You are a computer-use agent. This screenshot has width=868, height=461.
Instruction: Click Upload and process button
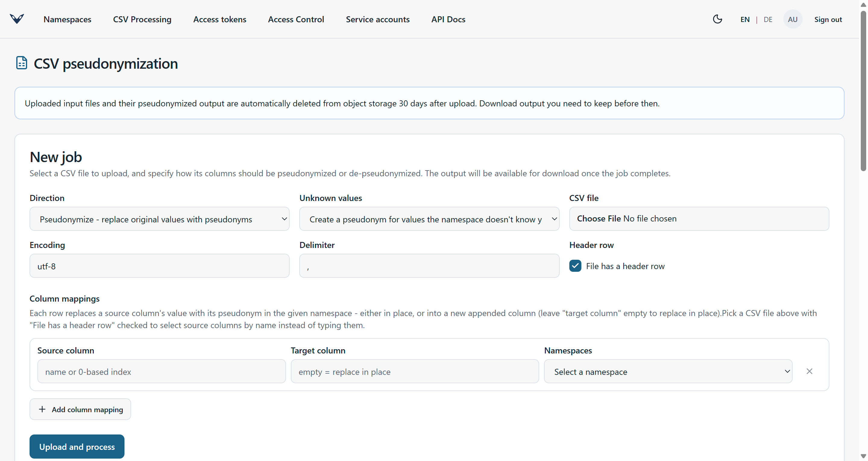(77, 447)
